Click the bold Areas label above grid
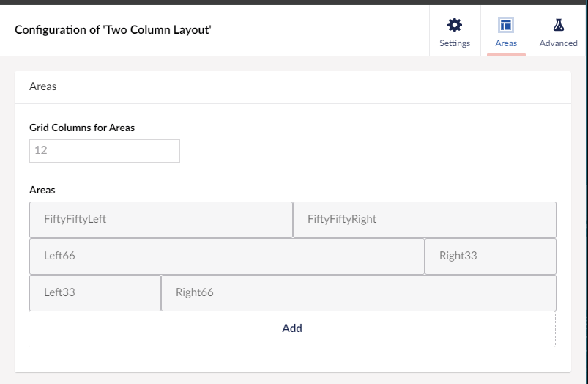The image size is (588, 384). (42, 190)
